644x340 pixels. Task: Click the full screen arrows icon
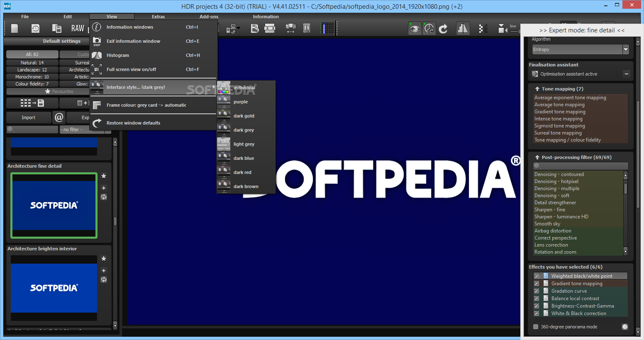click(x=97, y=69)
